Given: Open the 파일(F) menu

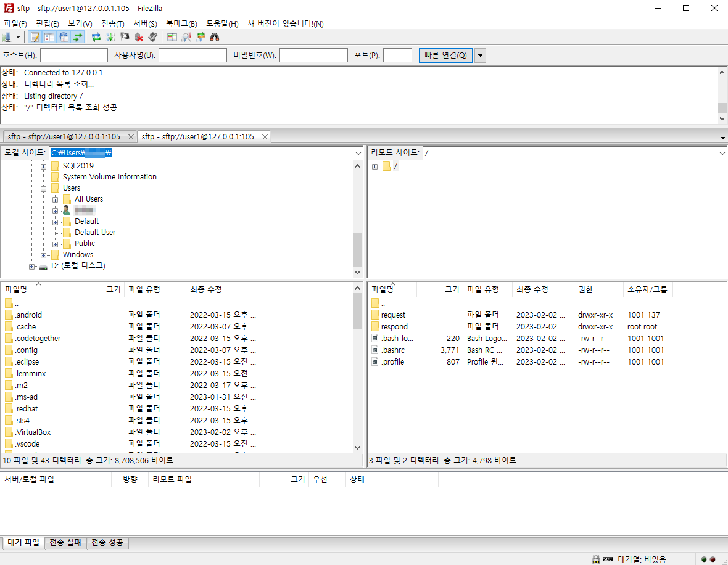Looking at the screenshot, I should [15, 23].
